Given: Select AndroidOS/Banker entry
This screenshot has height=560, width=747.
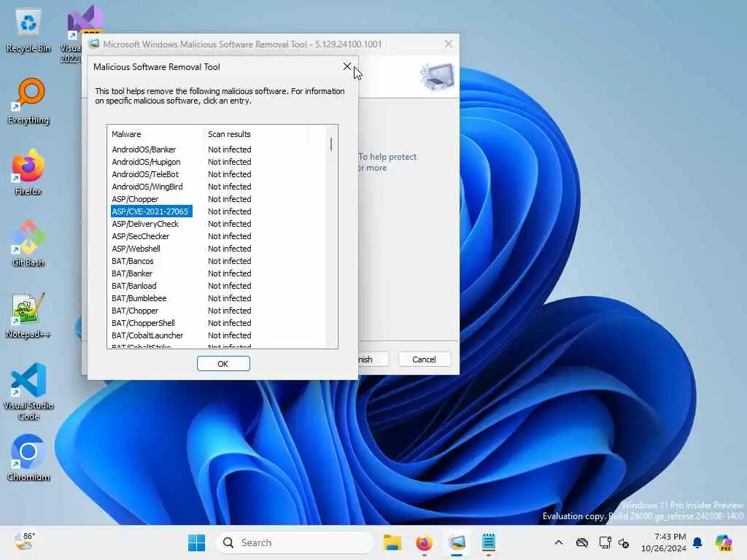Looking at the screenshot, I should 144,149.
